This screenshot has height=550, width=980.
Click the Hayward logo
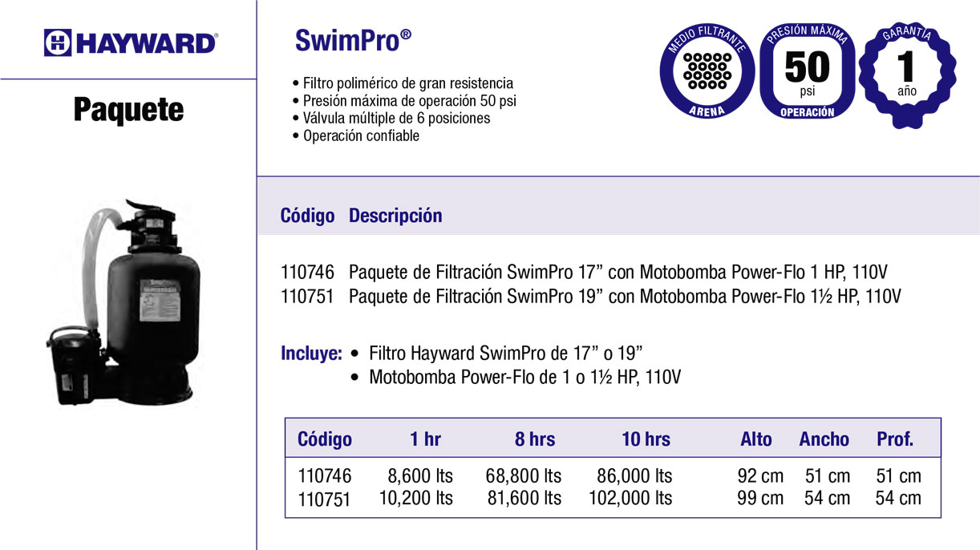tap(130, 42)
